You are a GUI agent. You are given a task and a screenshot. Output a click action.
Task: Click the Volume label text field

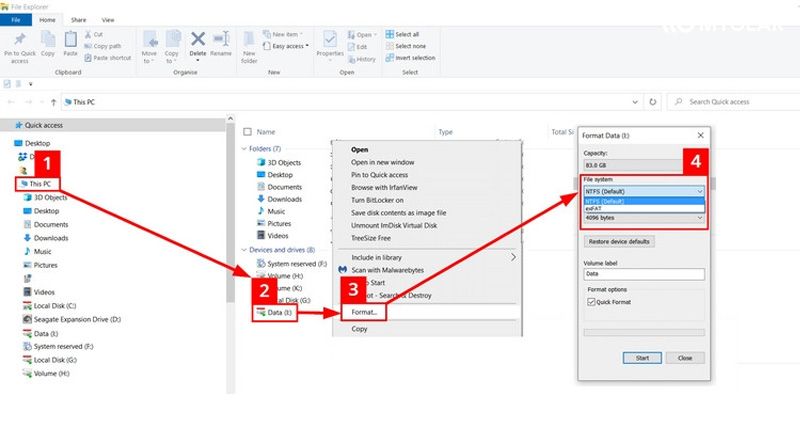(644, 274)
